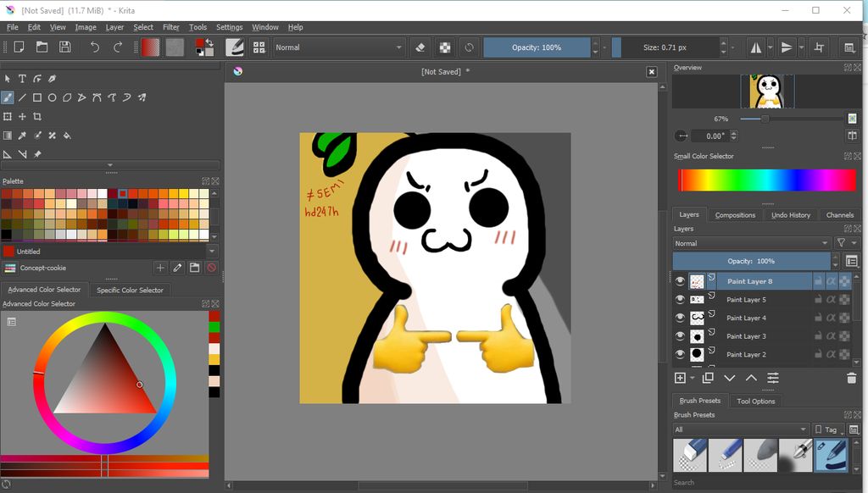The height and width of the screenshot is (493, 868).
Task: Open the Filter menu
Action: [170, 27]
